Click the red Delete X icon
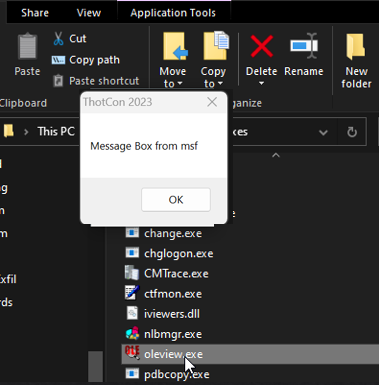This screenshot has height=385, width=379. (262, 46)
